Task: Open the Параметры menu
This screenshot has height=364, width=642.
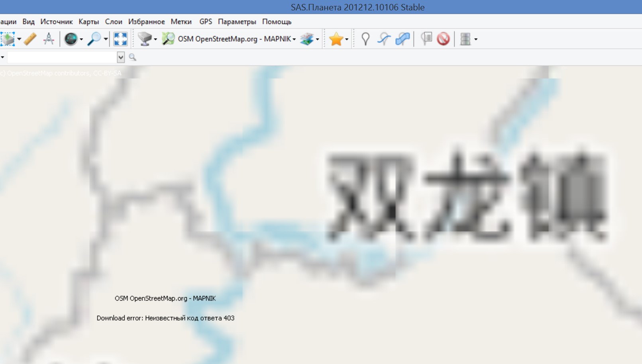Action: 237,22
